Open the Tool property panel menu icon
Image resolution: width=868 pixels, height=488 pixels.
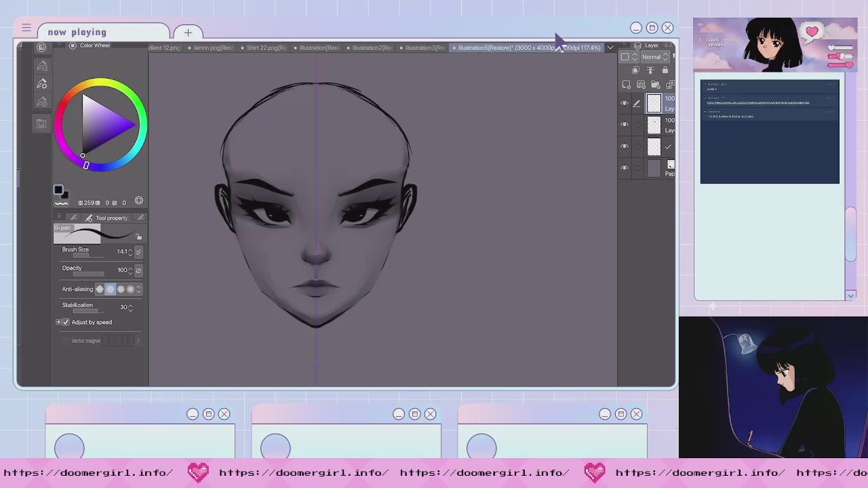tap(58, 217)
